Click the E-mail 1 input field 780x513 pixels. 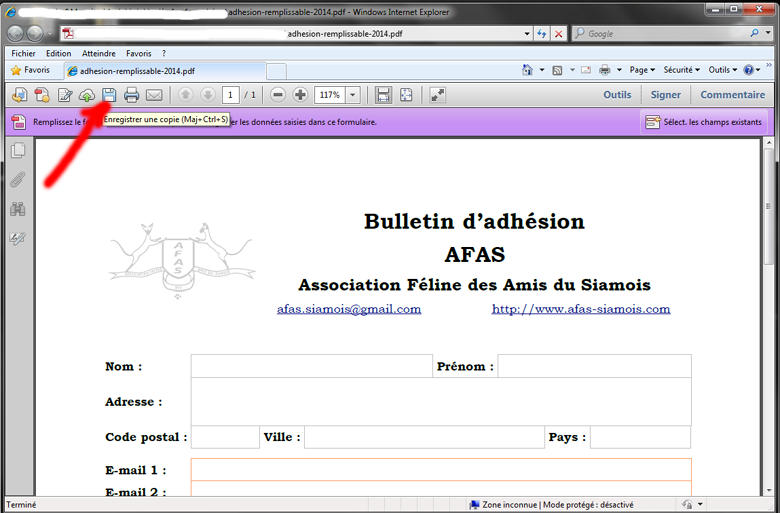(441, 469)
